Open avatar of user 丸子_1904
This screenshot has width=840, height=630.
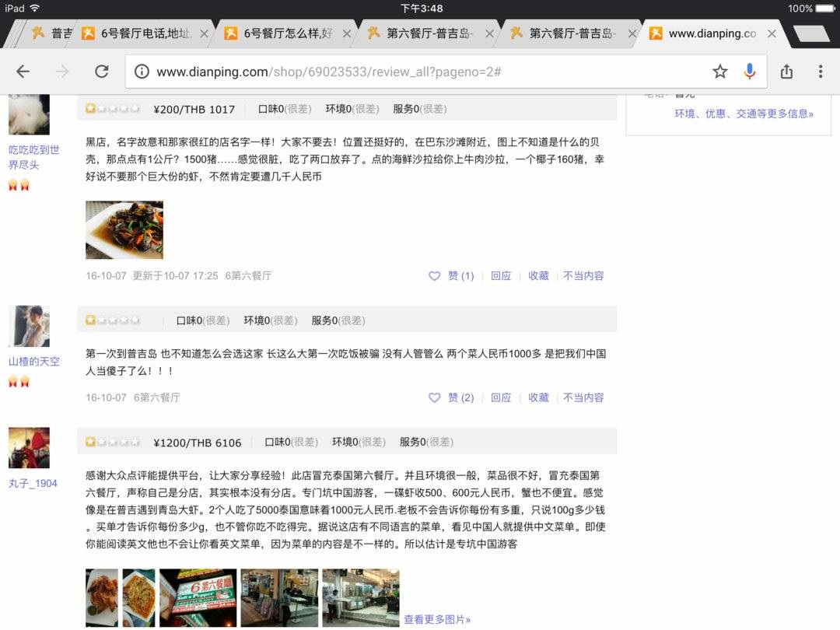[x=29, y=448]
